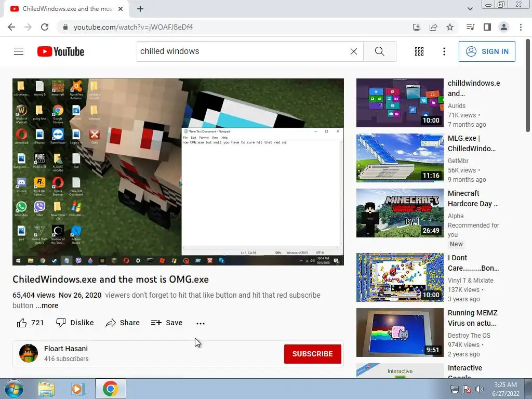Screen dimensions: 532x399
Task: Open the Windows Start button
Action: click(x=14, y=389)
